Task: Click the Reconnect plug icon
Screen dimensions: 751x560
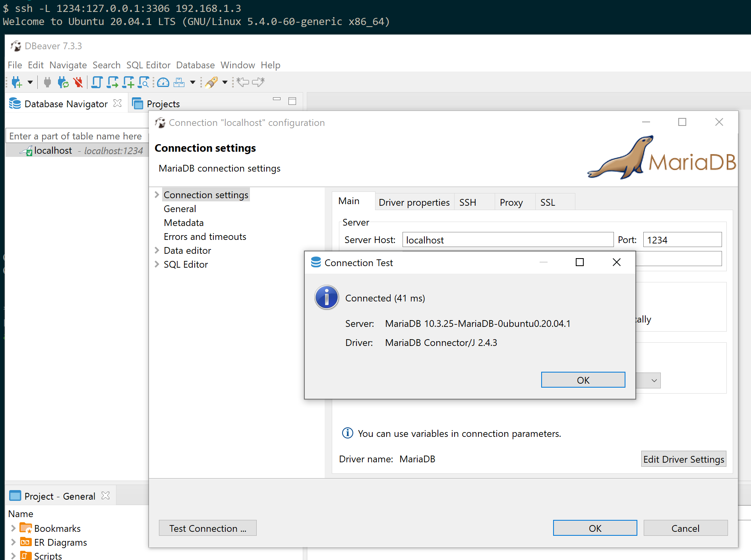Action: (63, 82)
